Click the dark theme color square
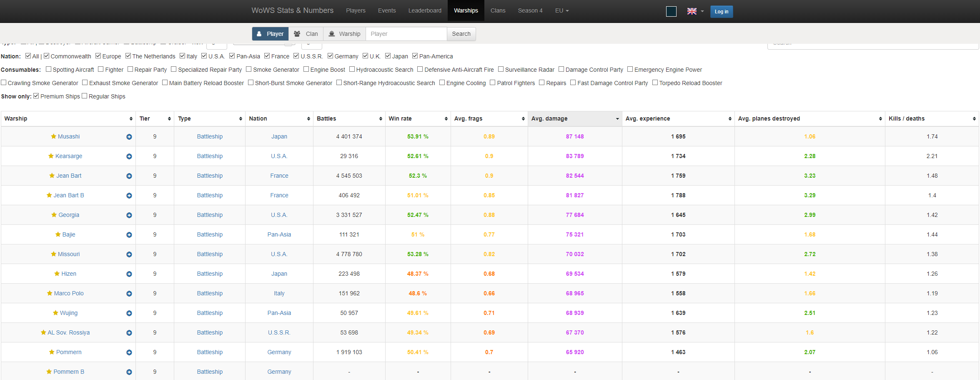Screen dimensions: 980x380 tap(671, 11)
